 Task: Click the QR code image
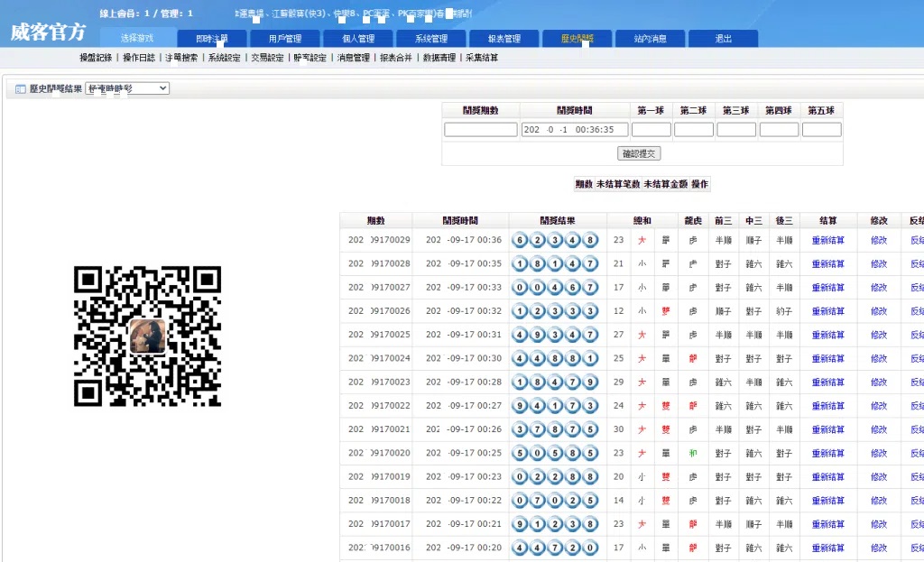click(147, 336)
